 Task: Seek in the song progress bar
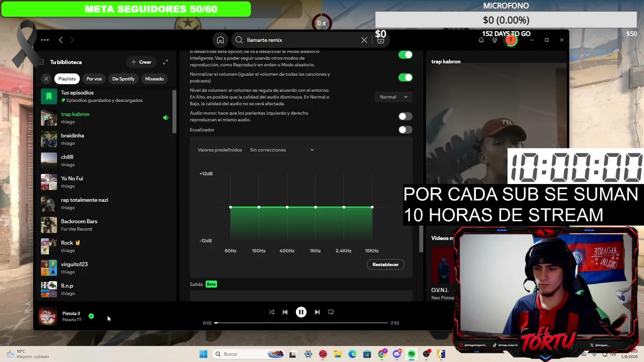pyautogui.click(x=301, y=323)
